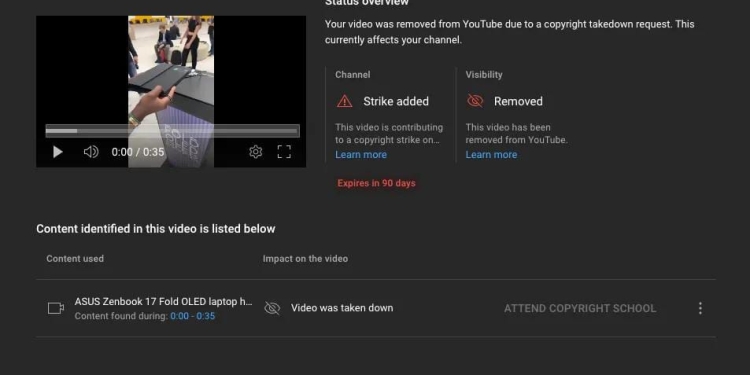This screenshot has height=375, width=750.
Task: Click the Content identified in this video heading
Action: 156,229
